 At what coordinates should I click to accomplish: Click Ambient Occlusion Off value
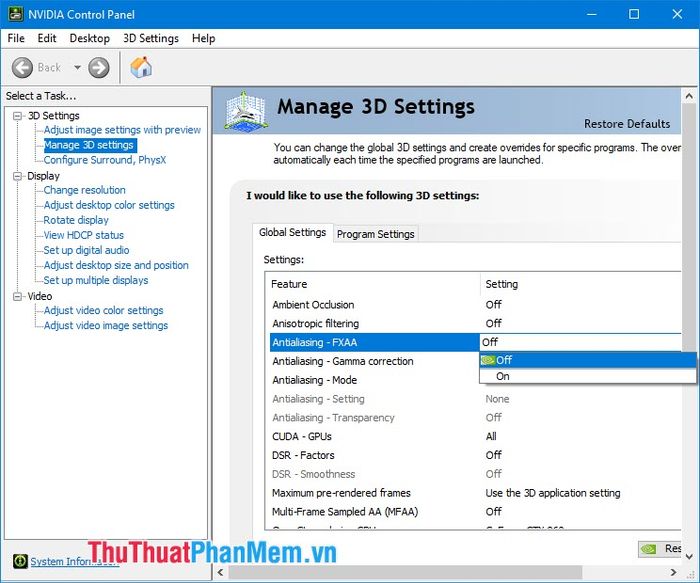click(493, 305)
